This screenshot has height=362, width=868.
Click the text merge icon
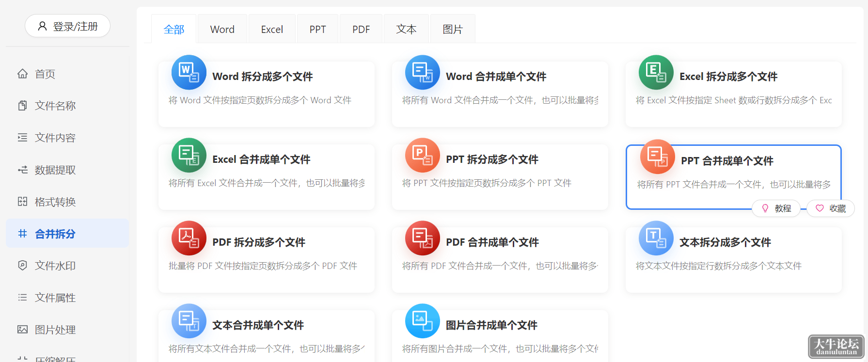coord(189,321)
